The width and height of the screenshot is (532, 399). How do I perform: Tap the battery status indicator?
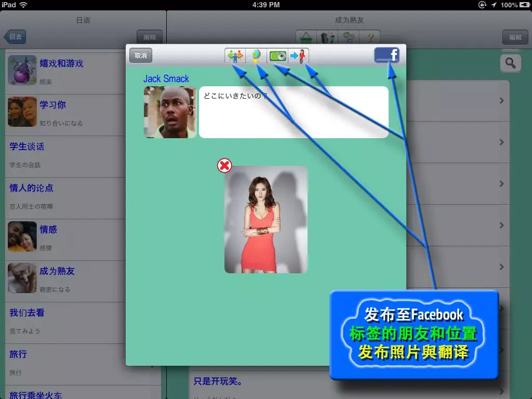[x=524, y=5]
